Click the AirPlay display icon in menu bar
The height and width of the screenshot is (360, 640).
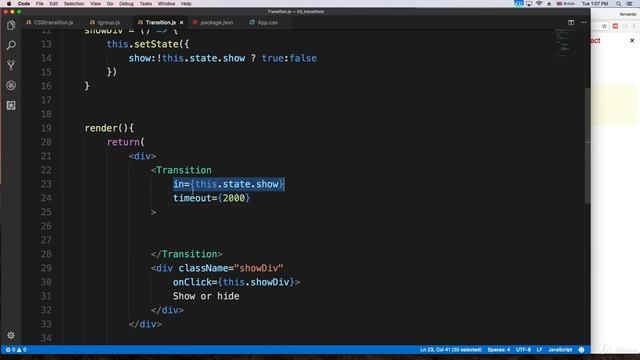529,3
